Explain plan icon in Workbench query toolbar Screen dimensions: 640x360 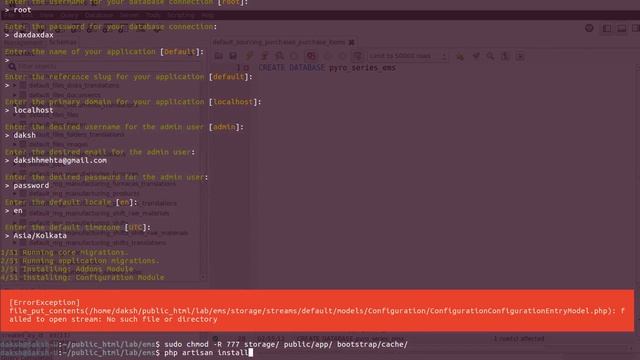(x=280, y=56)
